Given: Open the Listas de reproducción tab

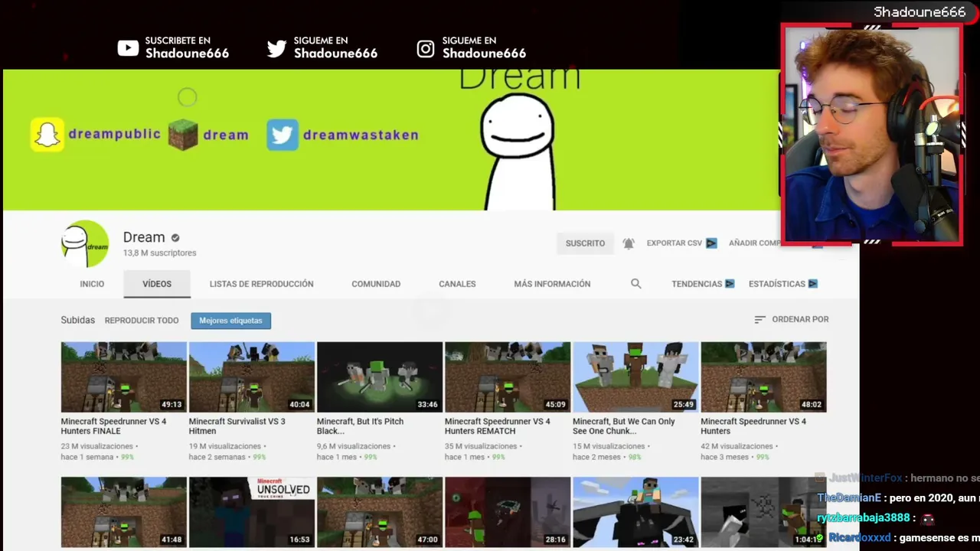Looking at the screenshot, I should tap(262, 284).
